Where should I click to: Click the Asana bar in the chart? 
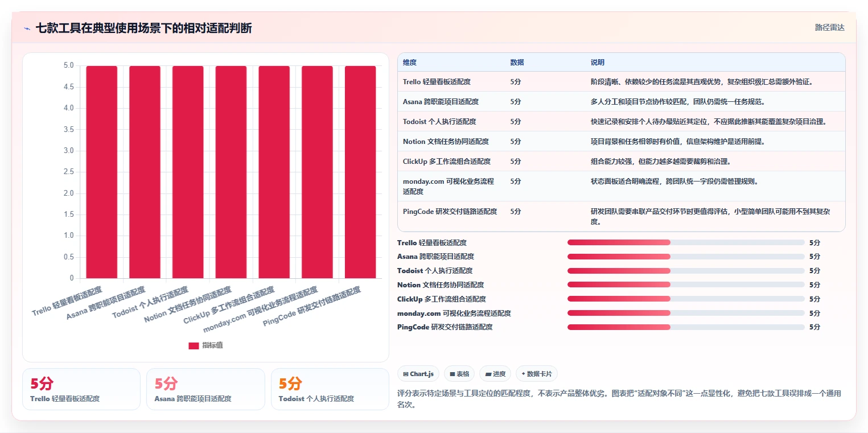[x=145, y=172]
